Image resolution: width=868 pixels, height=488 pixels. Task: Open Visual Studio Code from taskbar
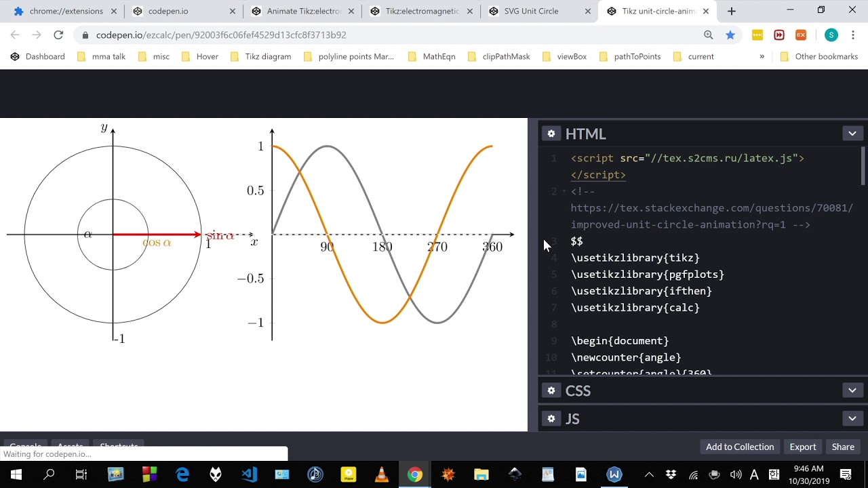249,474
